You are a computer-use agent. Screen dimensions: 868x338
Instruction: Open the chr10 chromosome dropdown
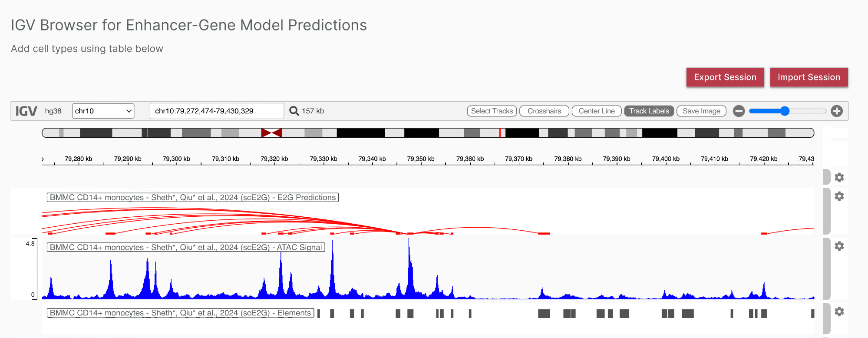[x=103, y=111]
